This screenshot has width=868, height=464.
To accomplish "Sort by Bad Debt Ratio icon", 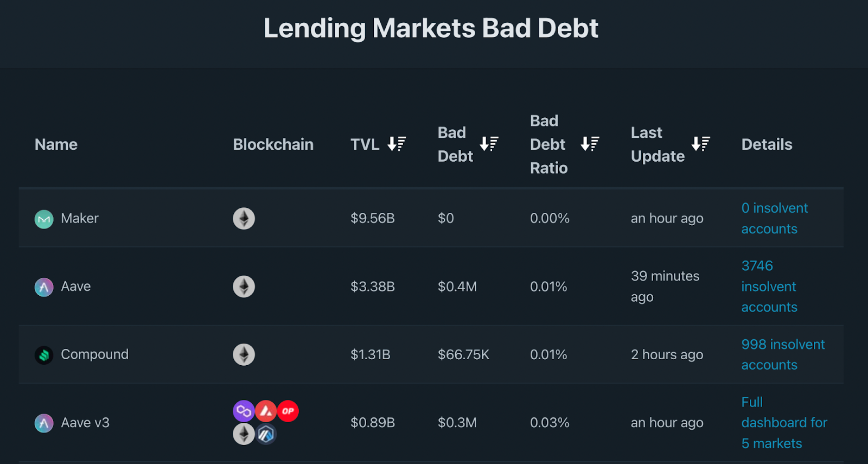I will pyautogui.click(x=590, y=144).
